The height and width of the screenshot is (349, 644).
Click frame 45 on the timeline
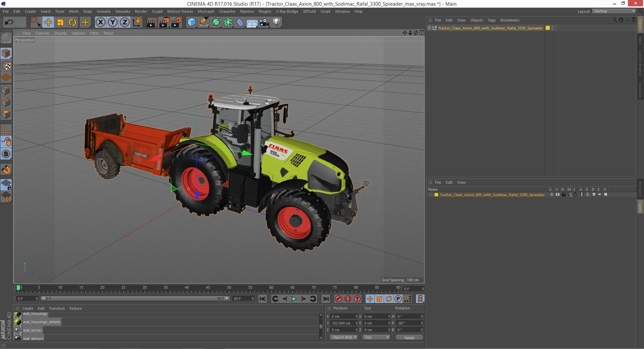(x=208, y=288)
